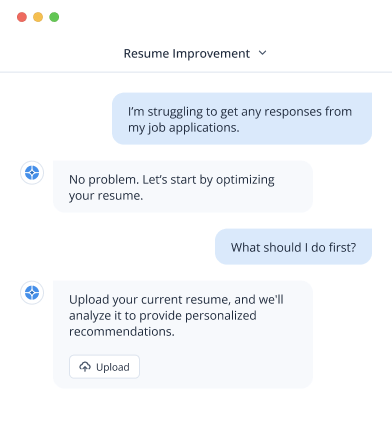The image size is (392, 433).
Task: Select the assistant avatar beside the upload message
Action: point(32,293)
